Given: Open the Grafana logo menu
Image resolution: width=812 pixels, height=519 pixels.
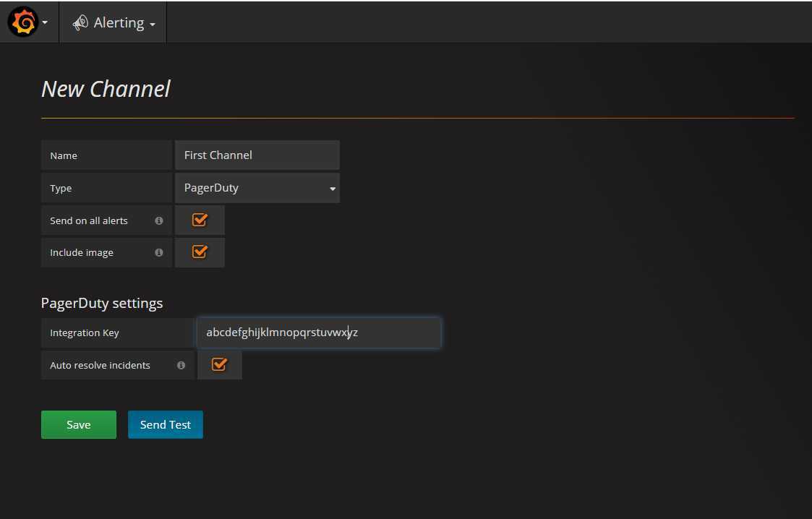Looking at the screenshot, I should (x=23, y=22).
